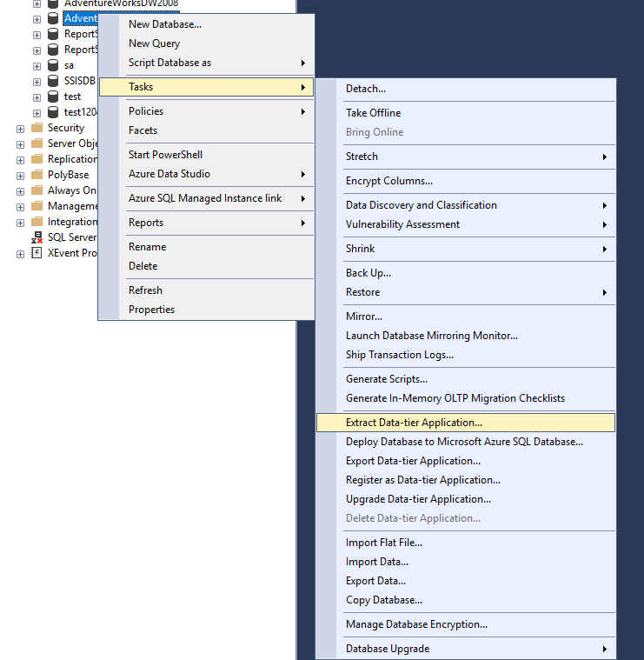The width and height of the screenshot is (644, 660).
Task: Choose Deploy Database to Microsoft Azure SQL Database...
Action: coord(466,442)
